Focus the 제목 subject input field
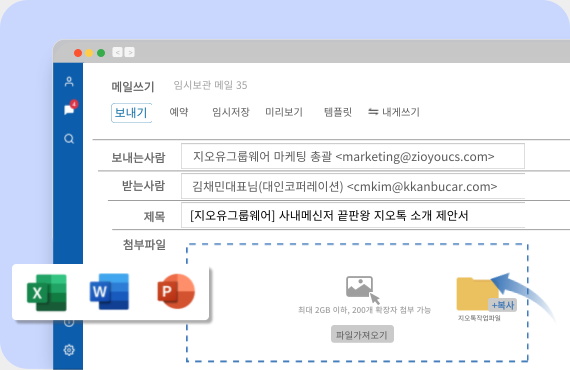The height and width of the screenshot is (370, 570). (x=353, y=216)
